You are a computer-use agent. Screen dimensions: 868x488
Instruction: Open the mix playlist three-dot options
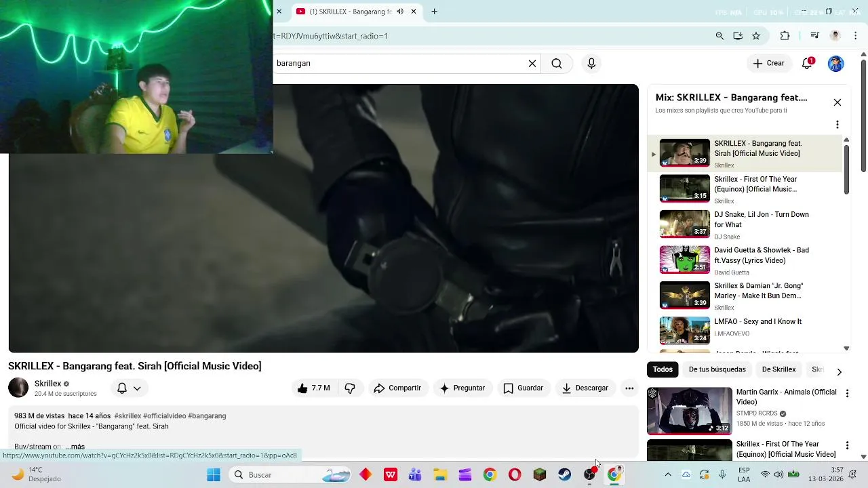tap(837, 125)
